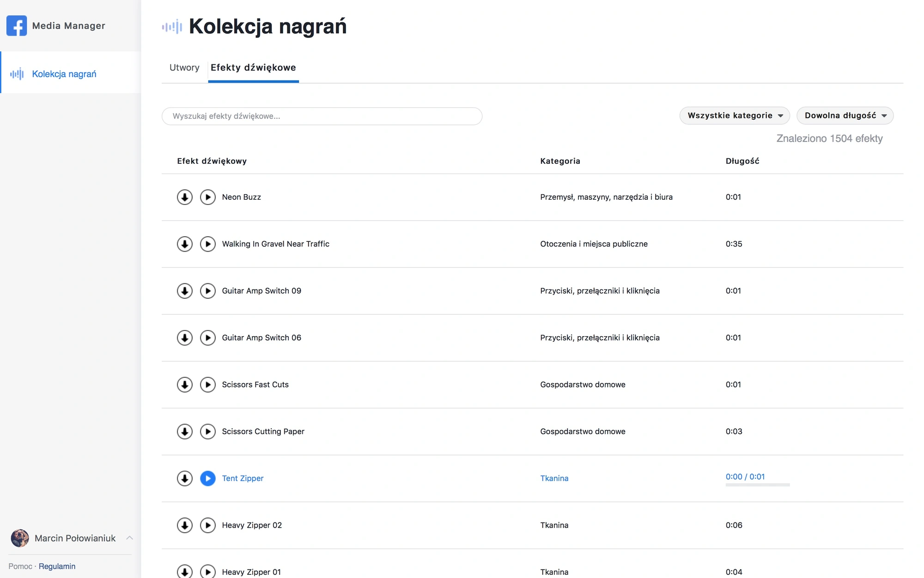This screenshot has height=578, width=924.
Task: Click Marcin Połowianiuk profile avatar
Action: coord(20,538)
